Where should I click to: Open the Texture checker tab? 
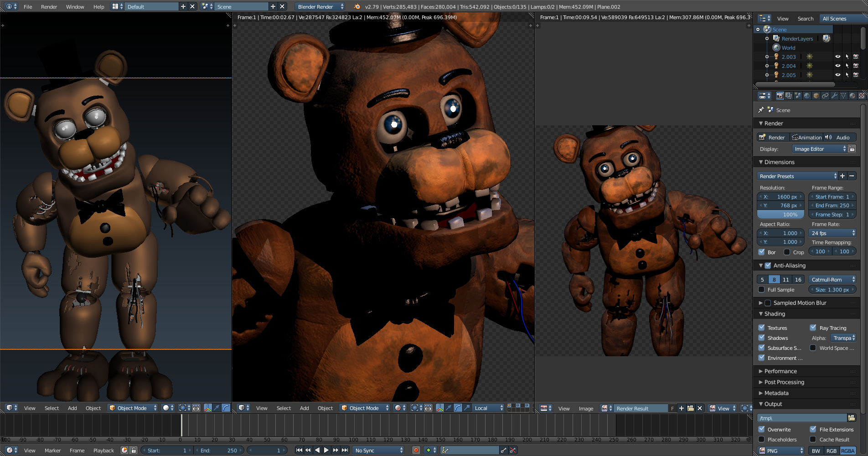pyautogui.click(x=861, y=96)
